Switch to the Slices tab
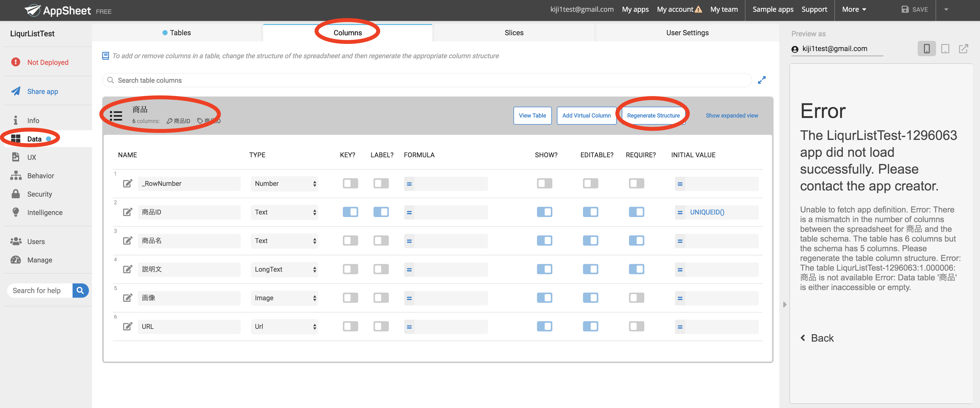980x408 pixels. point(514,33)
